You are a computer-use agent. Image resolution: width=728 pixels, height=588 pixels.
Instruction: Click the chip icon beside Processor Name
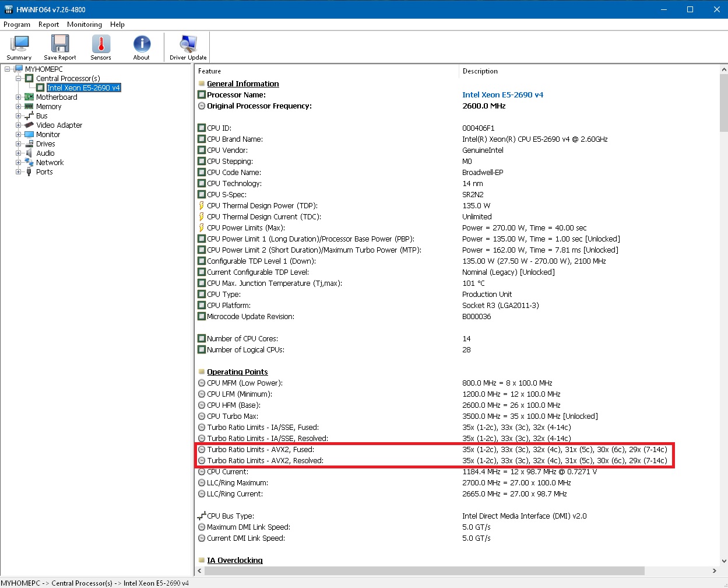[x=202, y=95]
